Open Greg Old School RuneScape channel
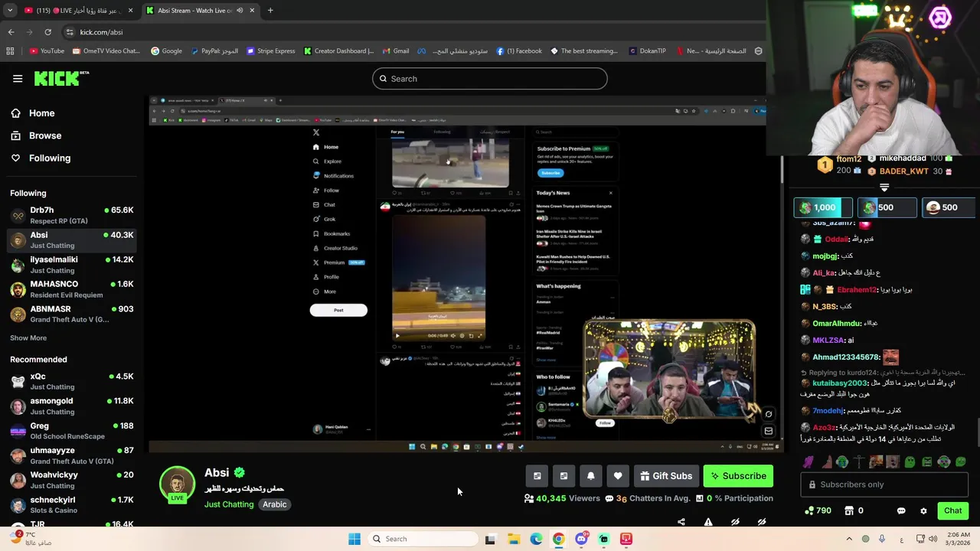The image size is (980, 551). pyautogui.click(x=72, y=431)
